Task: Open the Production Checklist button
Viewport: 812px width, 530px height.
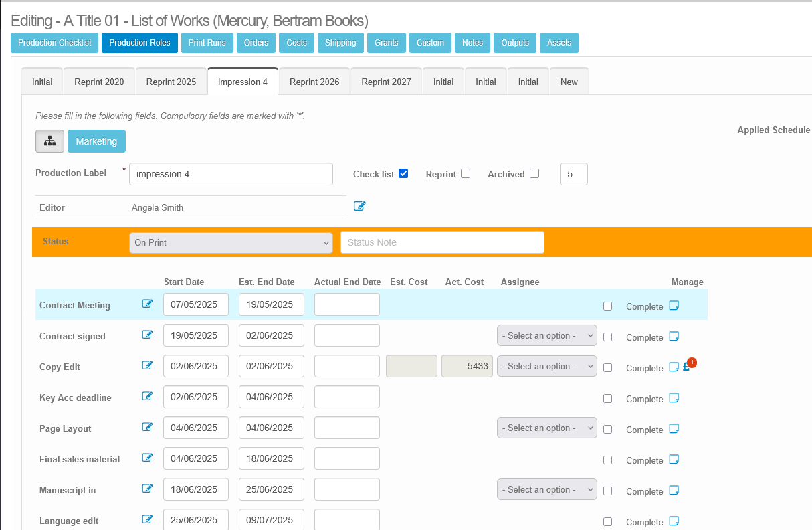Action: 55,43
